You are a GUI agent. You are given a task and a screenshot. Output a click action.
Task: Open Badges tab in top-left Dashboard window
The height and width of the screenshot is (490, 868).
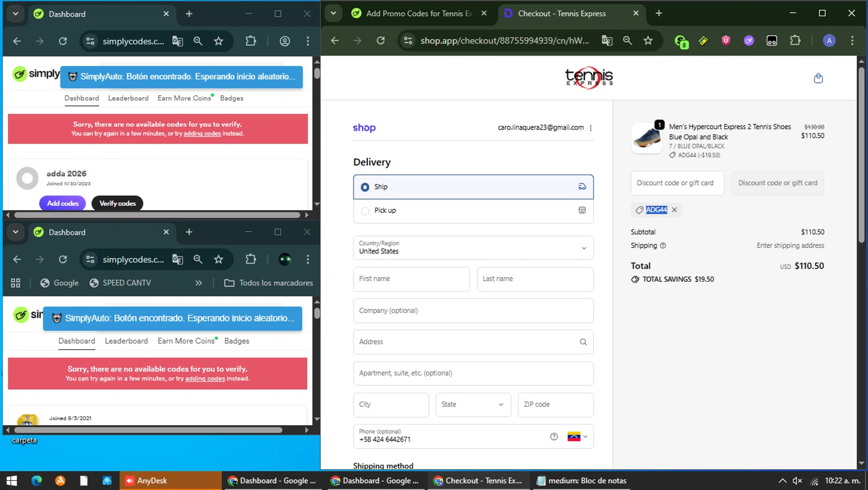coord(231,98)
